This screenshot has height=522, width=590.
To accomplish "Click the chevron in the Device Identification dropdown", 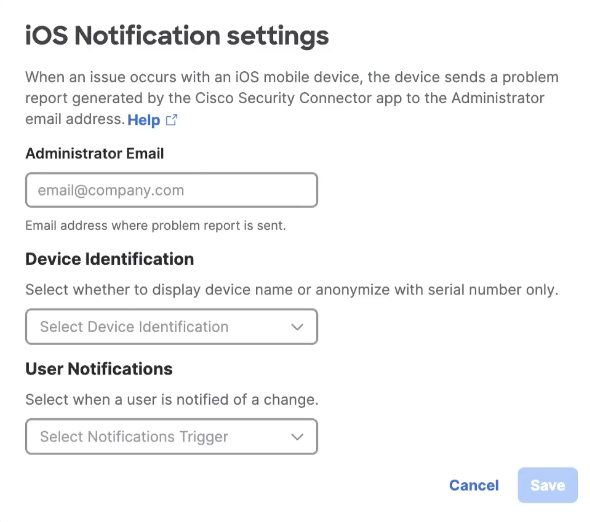I will (297, 327).
